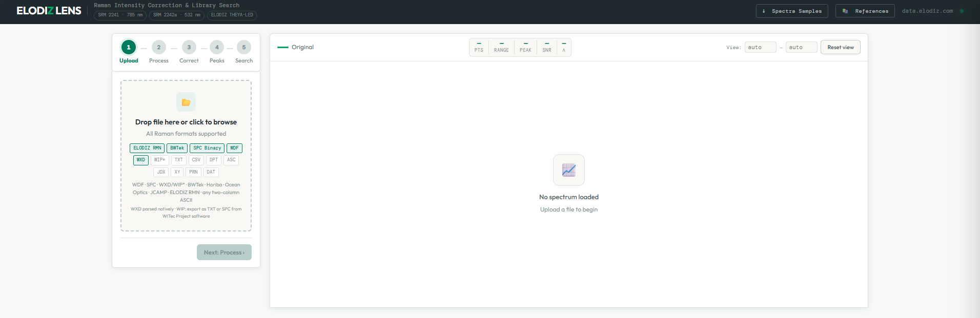
Task: Click the PEAK stat cell
Action: 525,48
